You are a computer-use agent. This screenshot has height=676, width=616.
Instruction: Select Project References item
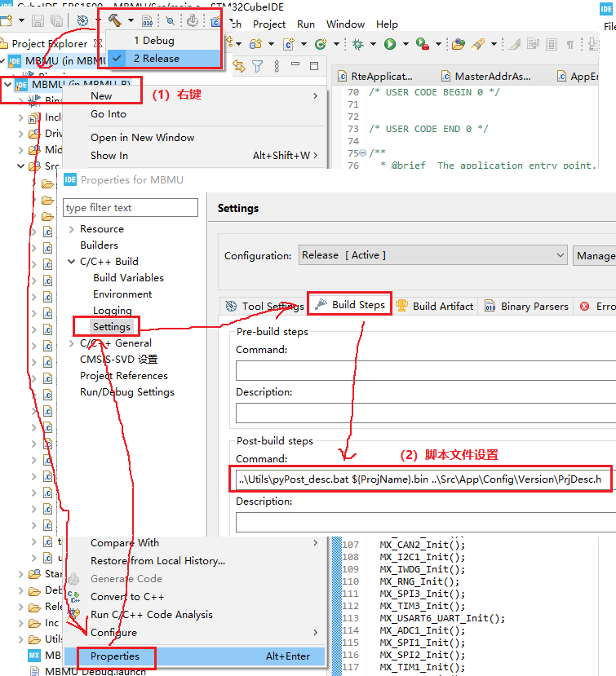tap(124, 376)
